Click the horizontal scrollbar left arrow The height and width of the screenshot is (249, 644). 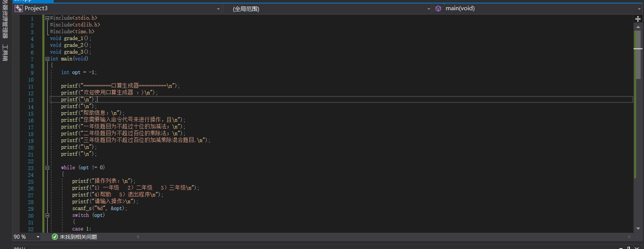point(138,237)
